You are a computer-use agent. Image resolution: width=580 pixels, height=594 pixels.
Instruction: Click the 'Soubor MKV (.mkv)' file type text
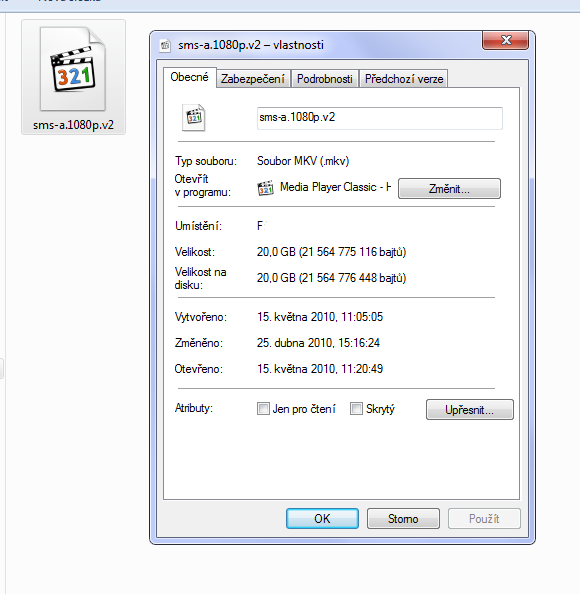(303, 161)
